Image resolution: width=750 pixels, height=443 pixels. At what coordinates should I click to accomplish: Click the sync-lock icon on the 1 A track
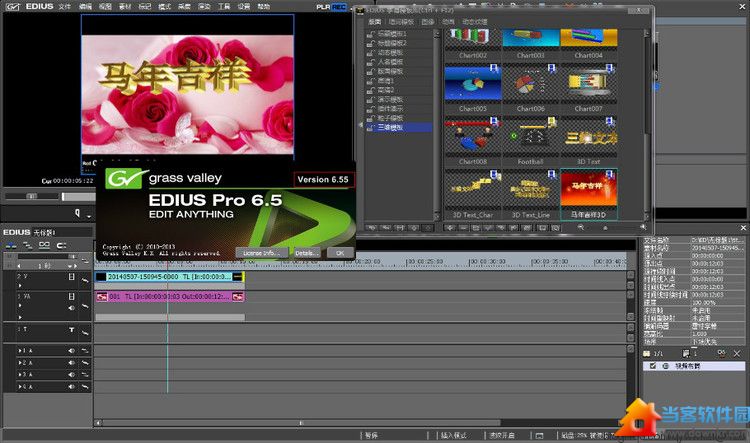(85, 351)
